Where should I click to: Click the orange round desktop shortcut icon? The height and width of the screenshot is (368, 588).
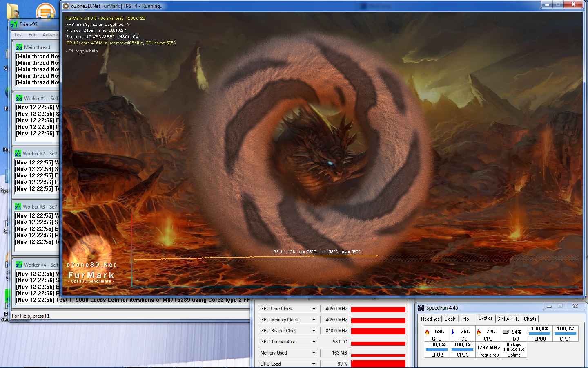click(45, 11)
